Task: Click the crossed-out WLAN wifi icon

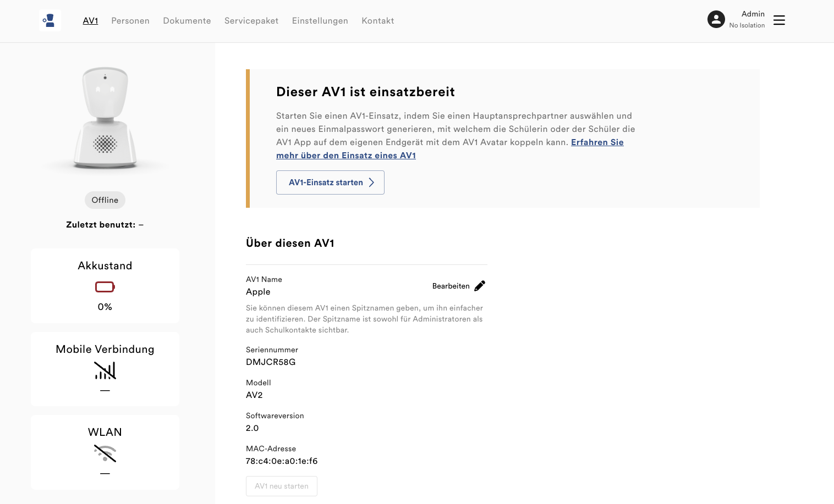Action: point(105,453)
